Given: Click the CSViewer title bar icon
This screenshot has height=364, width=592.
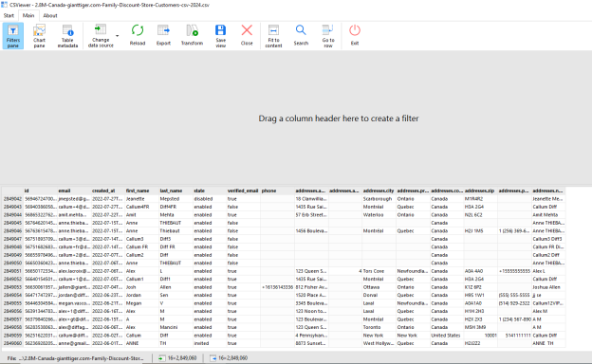Looking at the screenshot, I should point(4,5).
